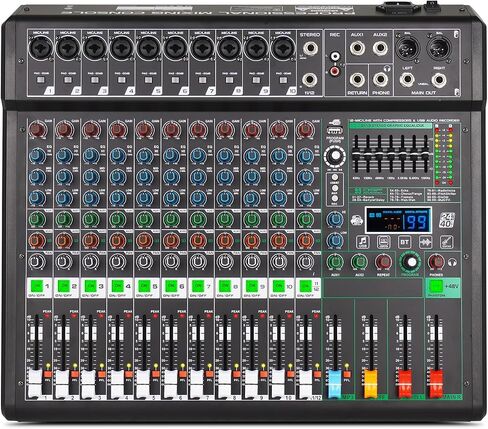Click the channel 6 fader cap

click(170, 383)
